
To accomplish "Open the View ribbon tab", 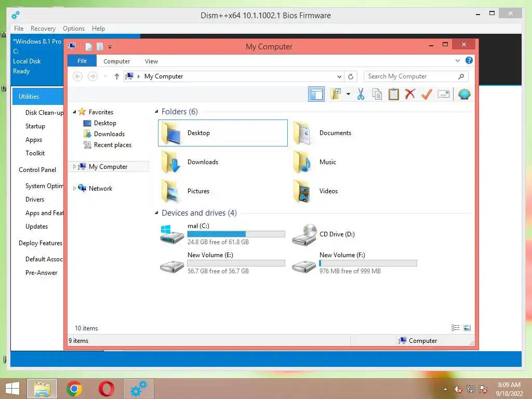I will 151,61.
